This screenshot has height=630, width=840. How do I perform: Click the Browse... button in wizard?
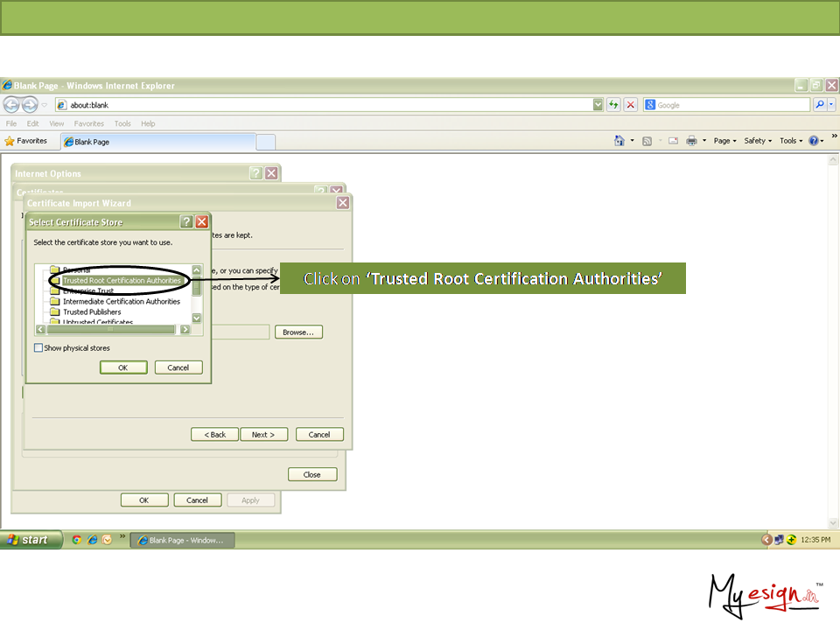coord(298,332)
